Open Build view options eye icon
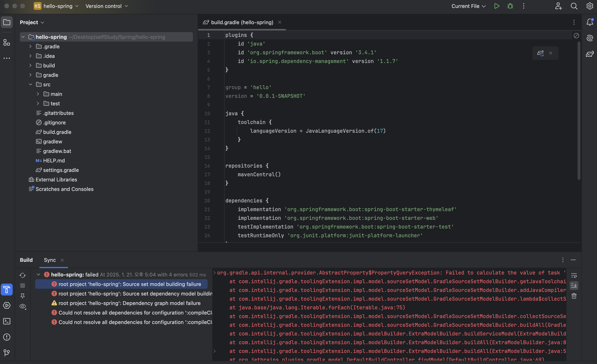The width and height of the screenshot is (597, 364). 23,306
